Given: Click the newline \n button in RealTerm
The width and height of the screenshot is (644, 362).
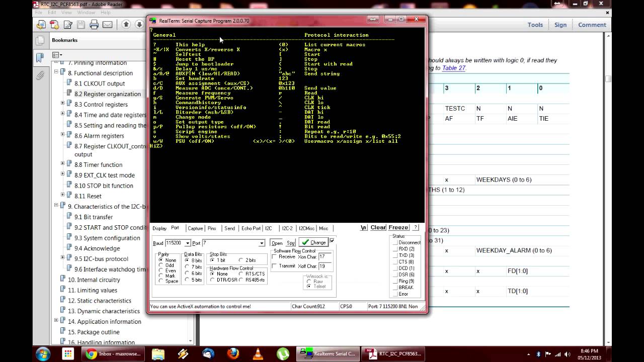Looking at the screenshot, I should (x=364, y=228).
